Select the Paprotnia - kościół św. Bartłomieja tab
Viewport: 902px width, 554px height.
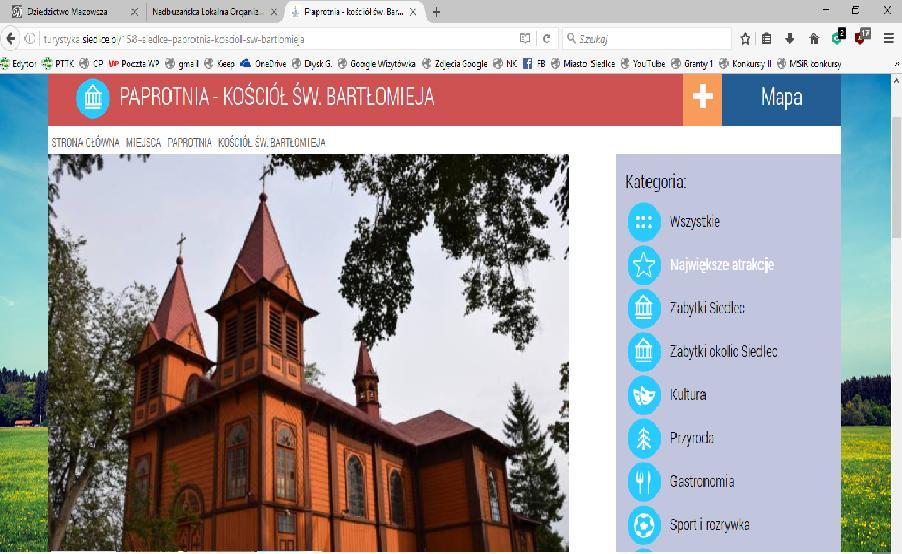(x=354, y=12)
